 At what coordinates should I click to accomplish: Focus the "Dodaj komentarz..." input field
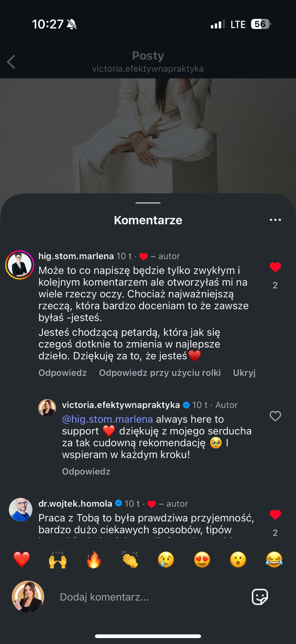[x=148, y=597]
